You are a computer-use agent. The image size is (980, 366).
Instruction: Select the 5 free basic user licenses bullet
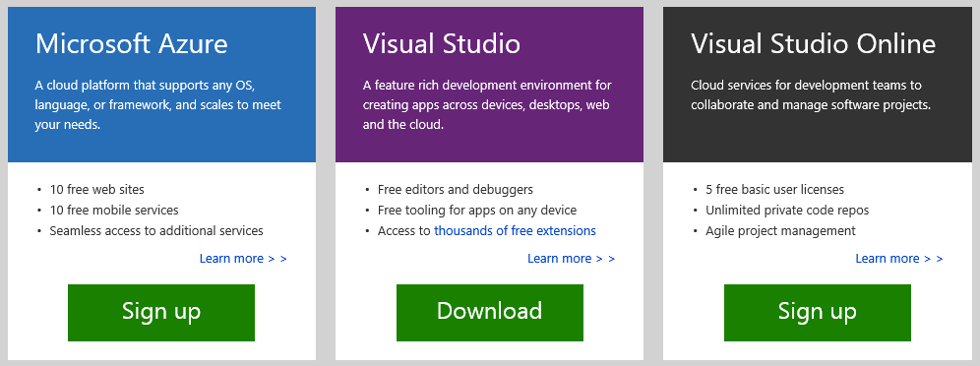(775, 189)
